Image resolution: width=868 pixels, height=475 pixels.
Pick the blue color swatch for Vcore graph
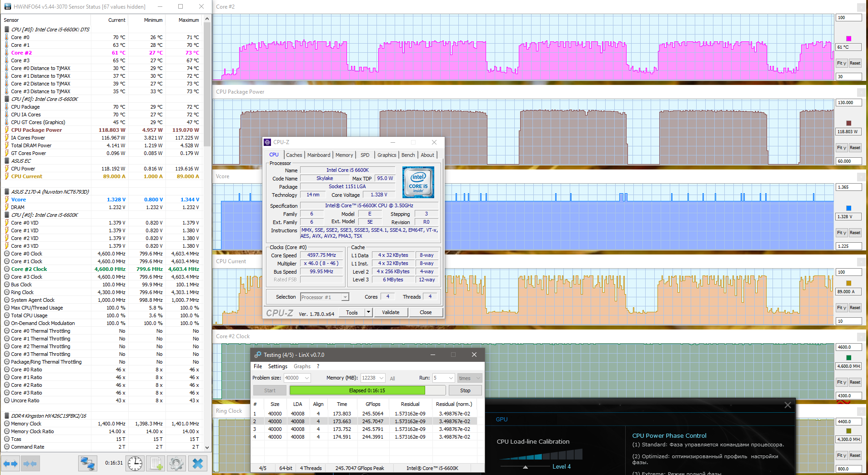[848, 208]
